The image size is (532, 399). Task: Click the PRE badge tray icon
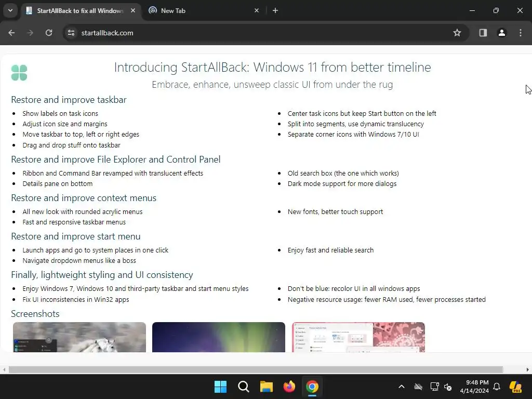pyautogui.click(x=516, y=387)
